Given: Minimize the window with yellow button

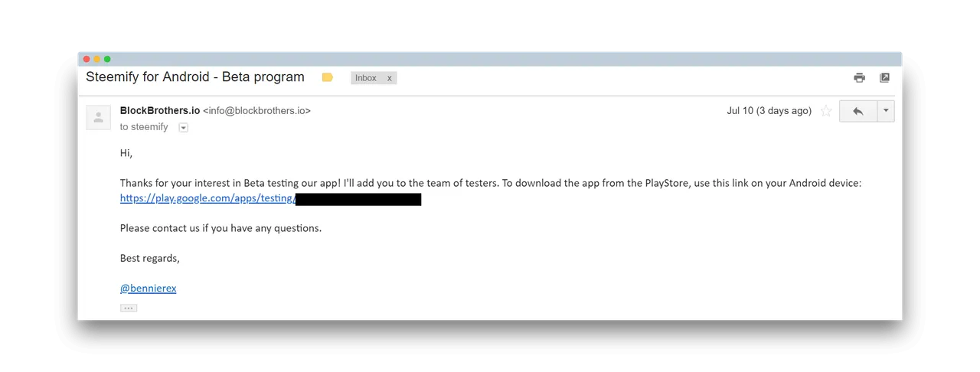Looking at the screenshot, I should click(x=96, y=59).
